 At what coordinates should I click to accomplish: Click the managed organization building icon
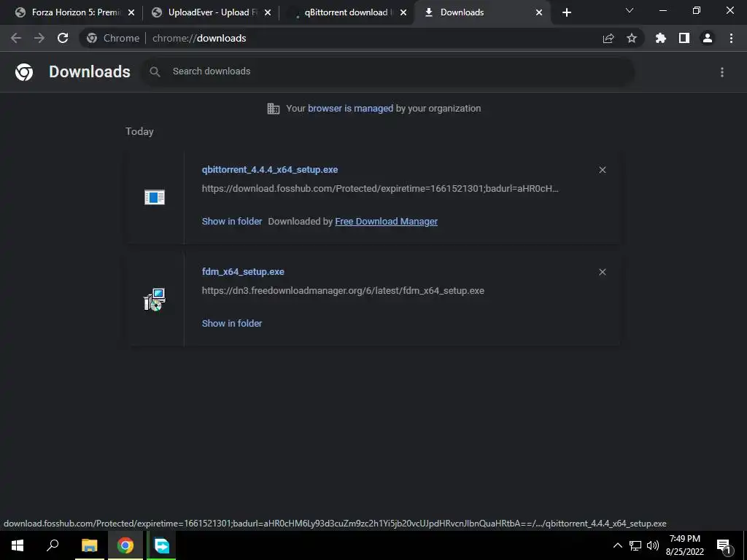tap(274, 109)
